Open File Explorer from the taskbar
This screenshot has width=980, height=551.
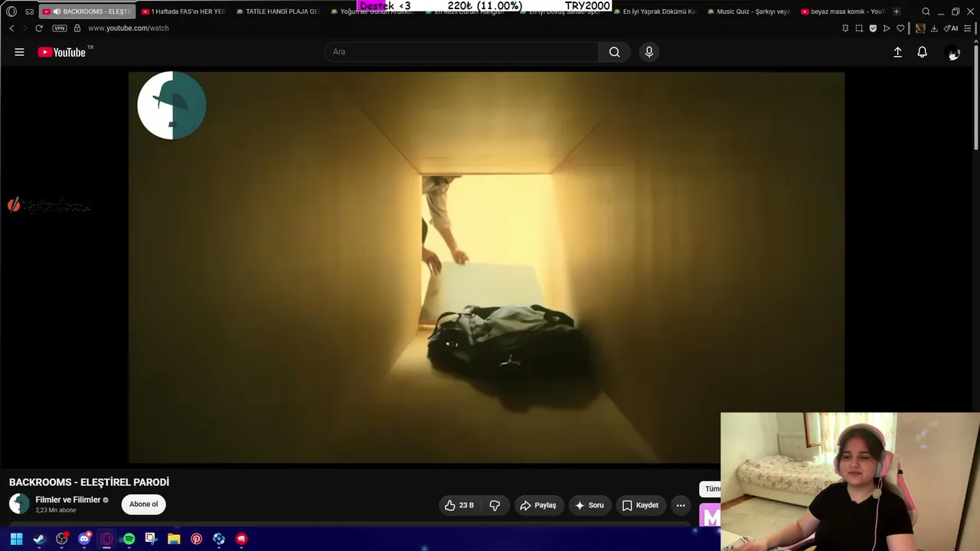click(x=174, y=539)
